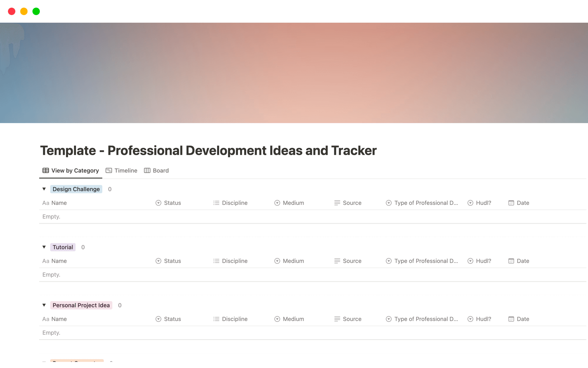
Task: Click the Design Challenge category tag
Action: [x=76, y=189]
